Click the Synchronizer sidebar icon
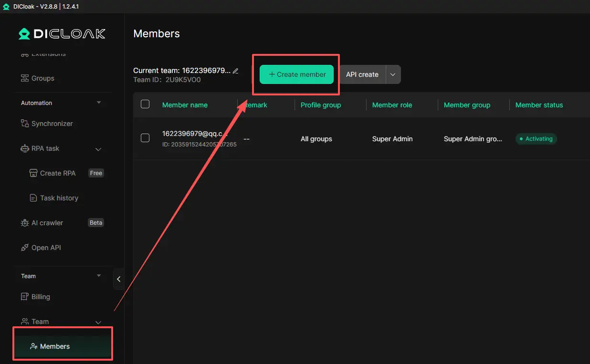This screenshot has height=364, width=590. (25, 124)
